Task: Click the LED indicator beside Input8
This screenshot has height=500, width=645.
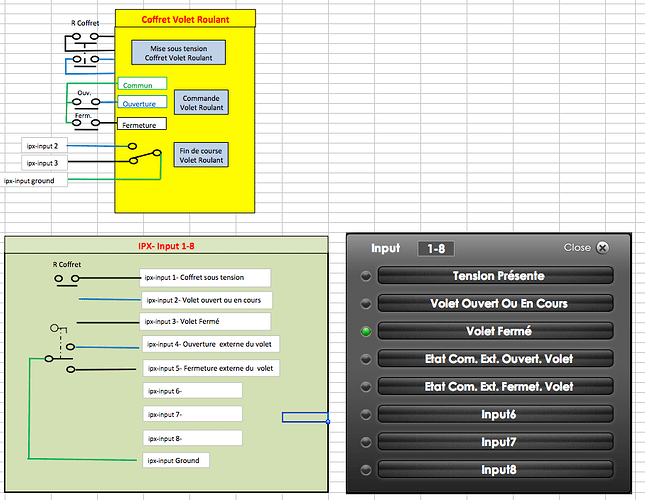Action: [366, 469]
